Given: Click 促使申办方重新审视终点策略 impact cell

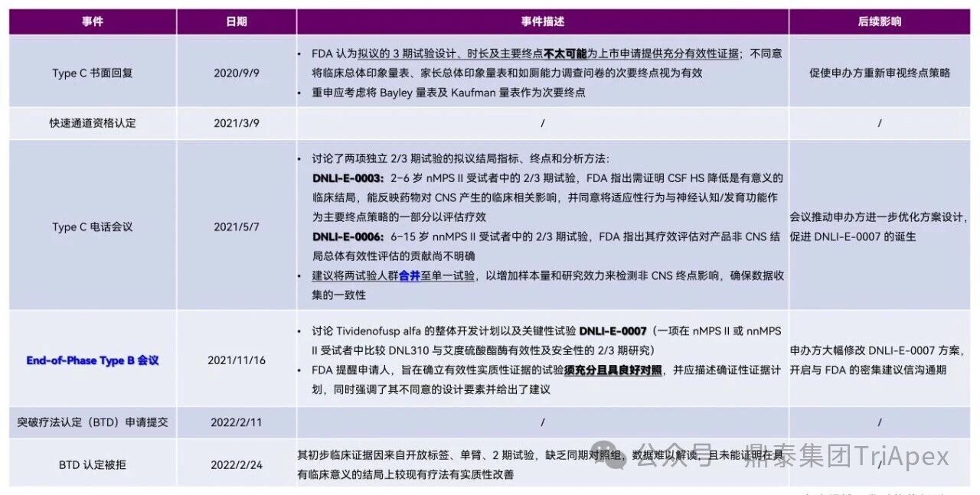Looking at the screenshot, I should click(x=880, y=73).
